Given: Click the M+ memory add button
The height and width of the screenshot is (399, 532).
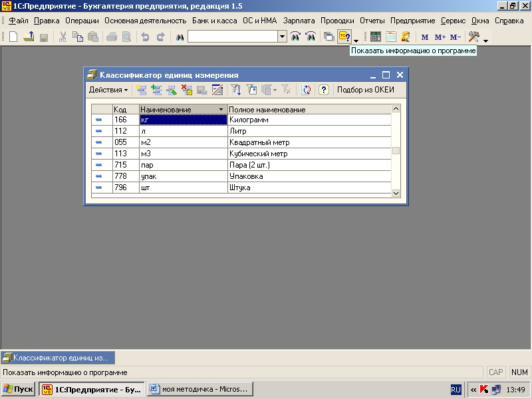Looking at the screenshot, I should click(440, 37).
